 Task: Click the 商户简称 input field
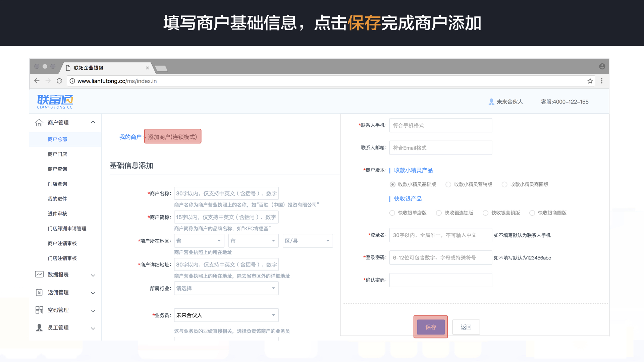tap(226, 217)
